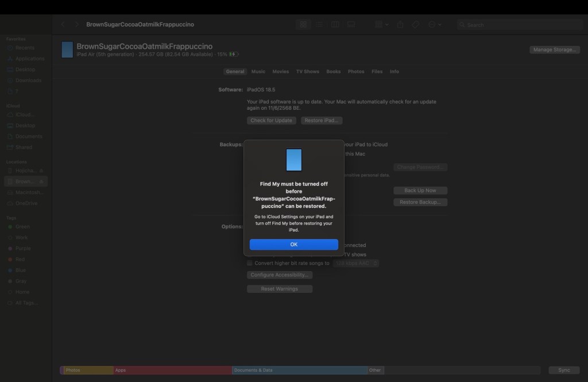Viewport: 588px width, 382px height.
Task: Open the More actions ellipsis dropdown
Action: pyautogui.click(x=435, y=25)
